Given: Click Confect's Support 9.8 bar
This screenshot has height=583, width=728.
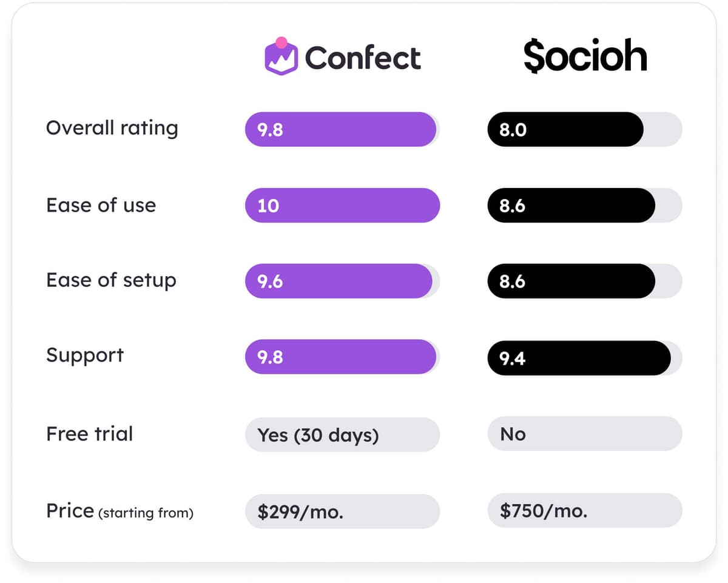Looking at the screenshot, I should [340, 357].
